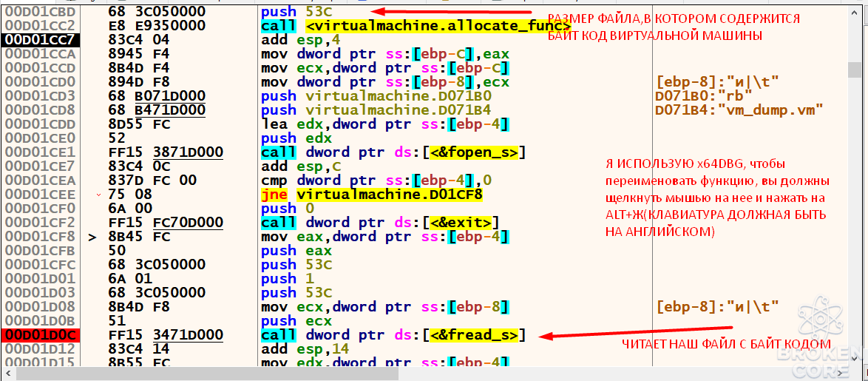This screenshot has height=381, width=868.
Task: Select address 00D01CE1
Action: (x=41, y=152)
